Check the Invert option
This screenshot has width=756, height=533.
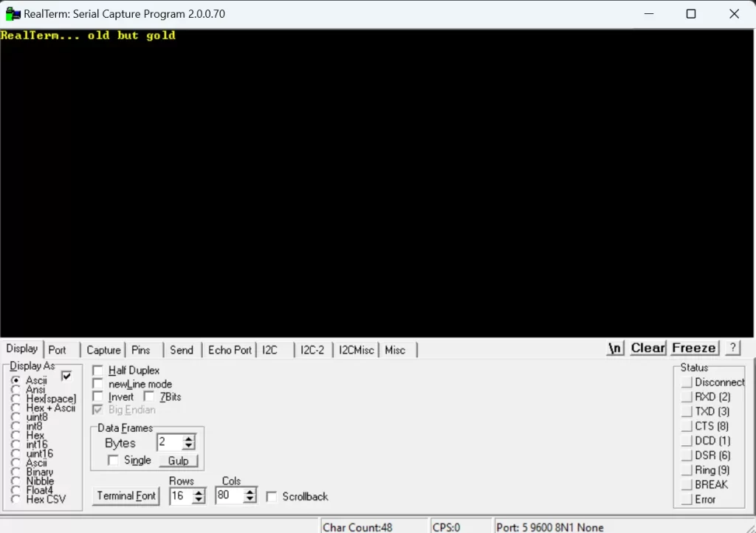click(98, 396)
